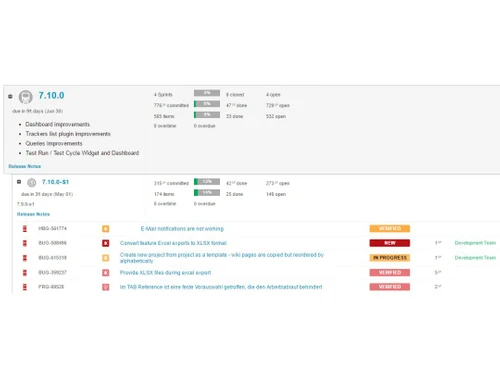Click '4 open' sprints value
The width and height of the screenshot is (500, 375).
coord(273,95)
